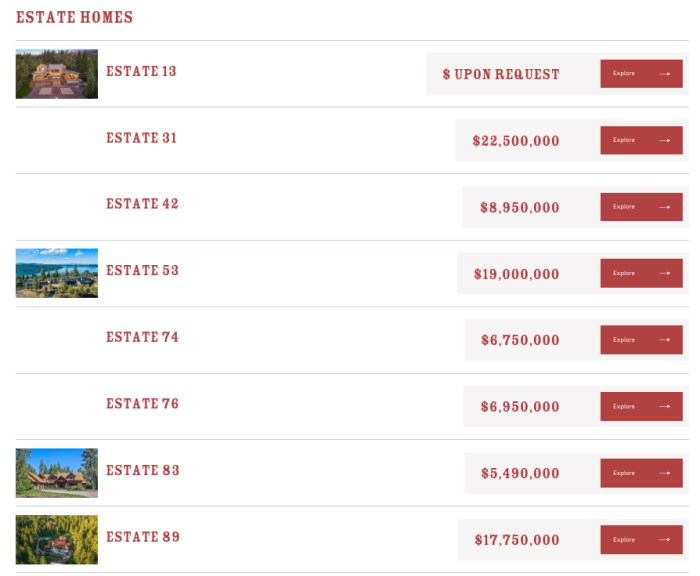
Task: Open the Estate 13 aerial photo thumbnail
Action: tap(57, 74)
